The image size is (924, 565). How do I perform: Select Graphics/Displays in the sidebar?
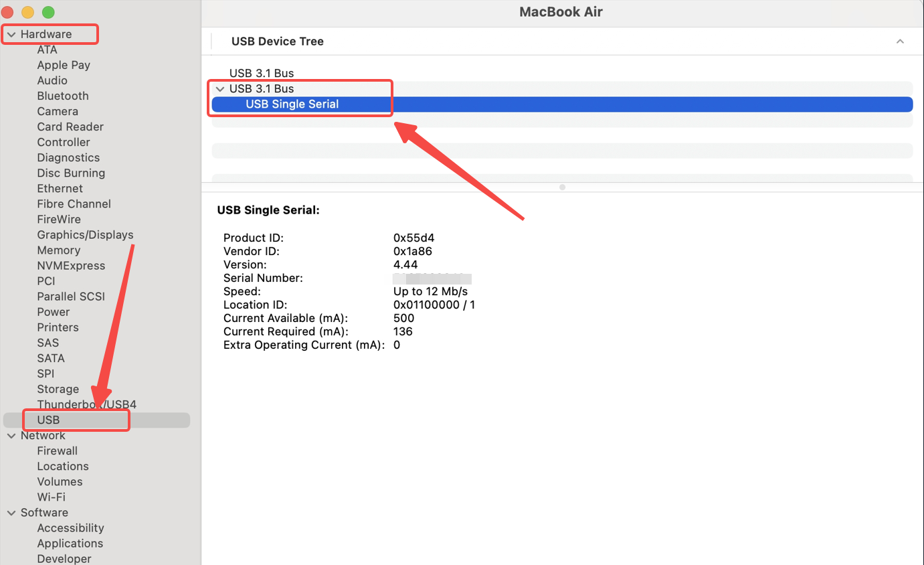click(x=85, y=234)
